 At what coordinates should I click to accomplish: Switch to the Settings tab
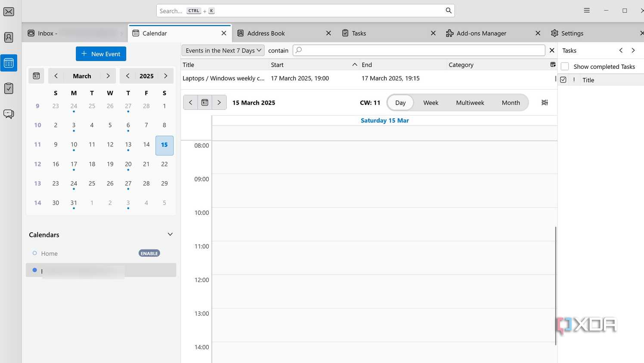click(596, 33)
